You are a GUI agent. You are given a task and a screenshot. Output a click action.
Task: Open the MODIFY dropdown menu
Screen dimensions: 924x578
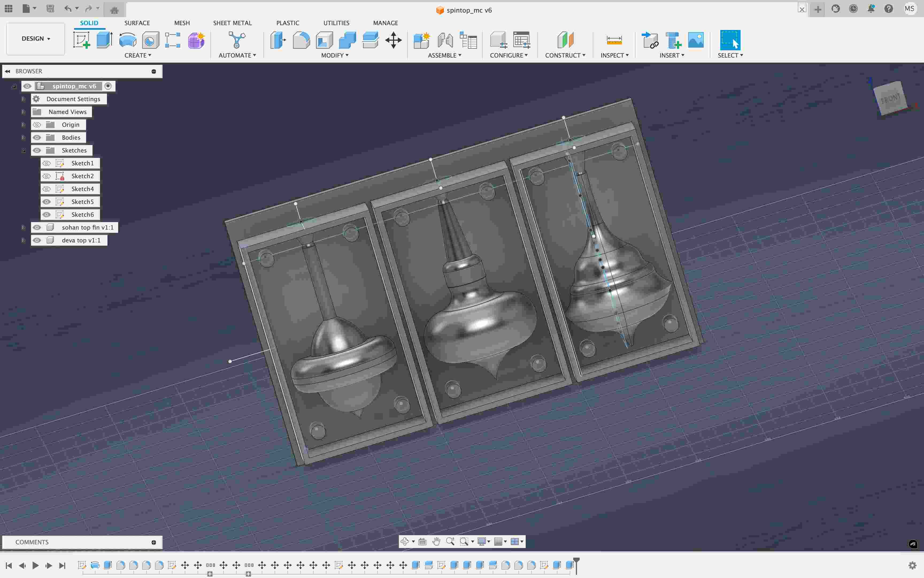pyautogui.click(x=334, y=55)
